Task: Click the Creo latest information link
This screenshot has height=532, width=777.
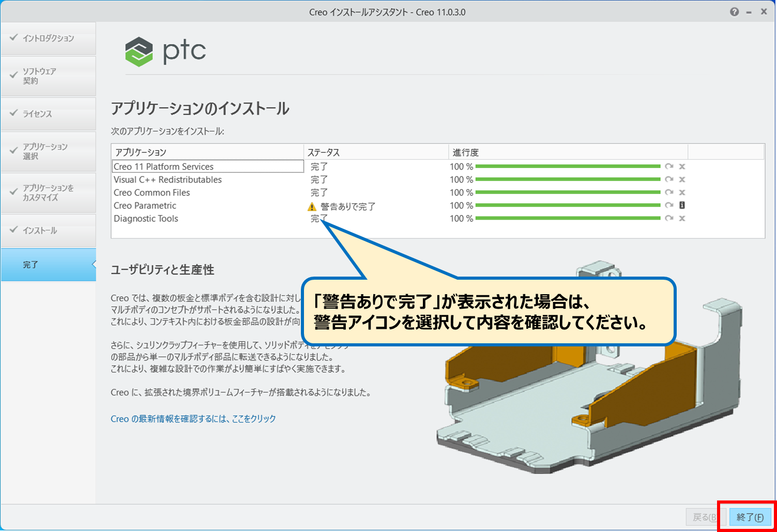Action: [193, 419]
